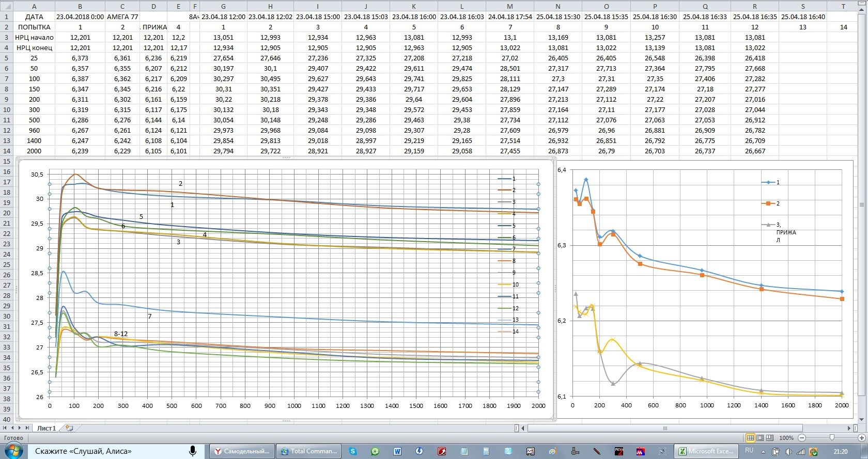The image size is (868, 459).
Task: Open the volume speaker tray icon
Action: pos(788,452)
